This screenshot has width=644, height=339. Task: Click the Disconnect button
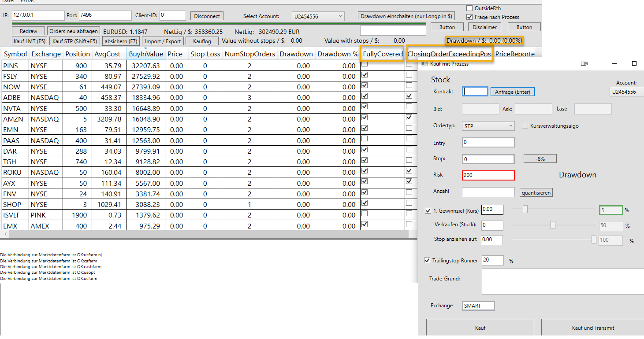tap(207, 16)
